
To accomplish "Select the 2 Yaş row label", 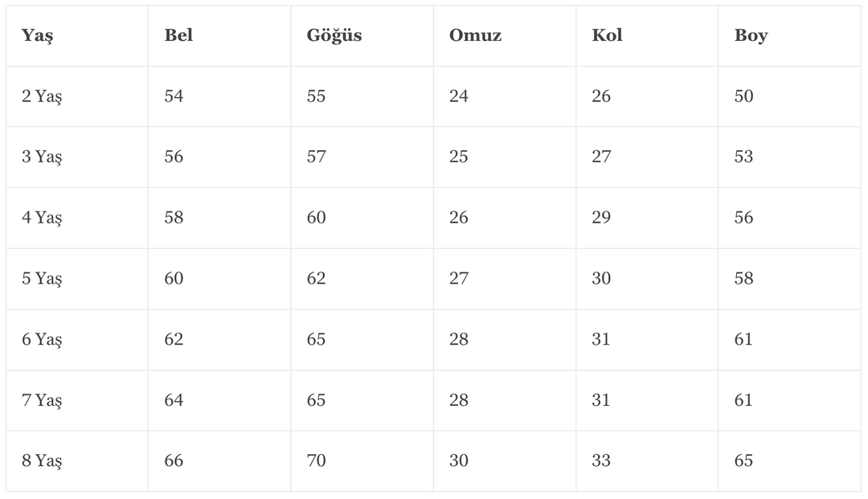I will tap(42, 96).
